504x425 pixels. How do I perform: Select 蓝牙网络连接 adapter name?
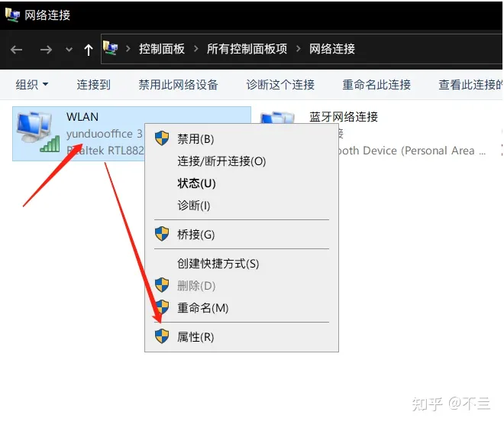coord(344,117)
